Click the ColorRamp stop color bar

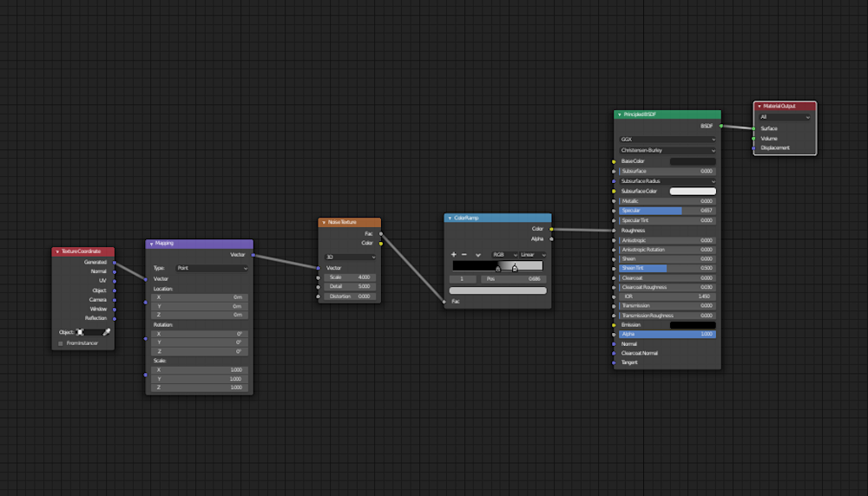(497, 290)
